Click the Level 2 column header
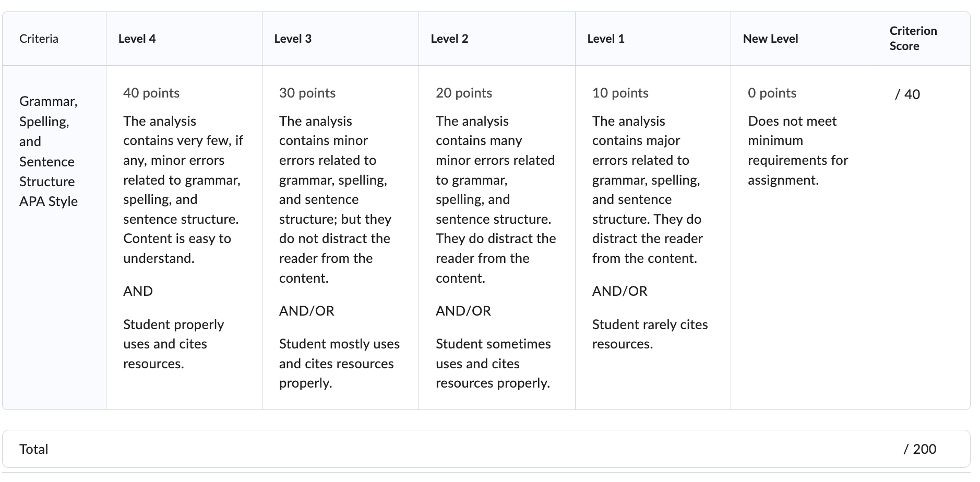The image size is (980, 482). pyautogui.click(x=449, y=39)
